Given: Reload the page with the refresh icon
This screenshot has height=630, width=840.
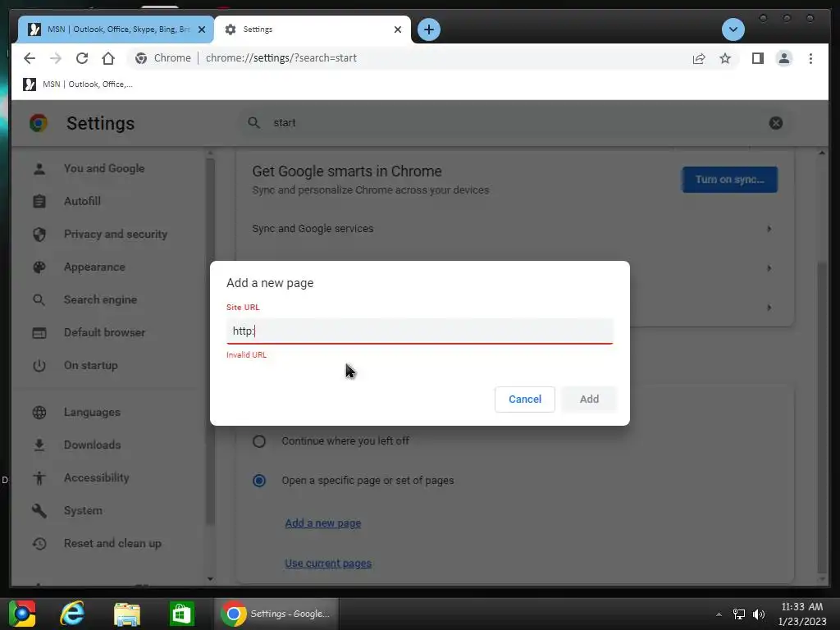Looking at the screenshot, I should point(82,58).
